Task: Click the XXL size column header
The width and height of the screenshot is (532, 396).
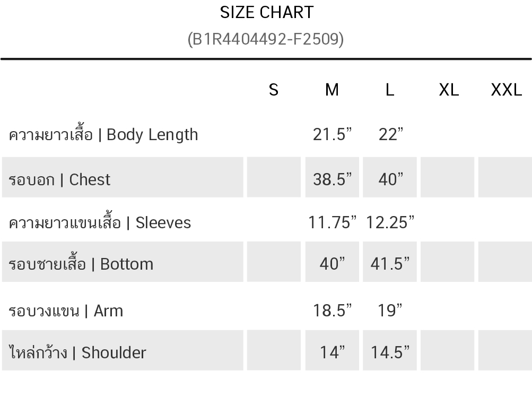Action: 506,90
